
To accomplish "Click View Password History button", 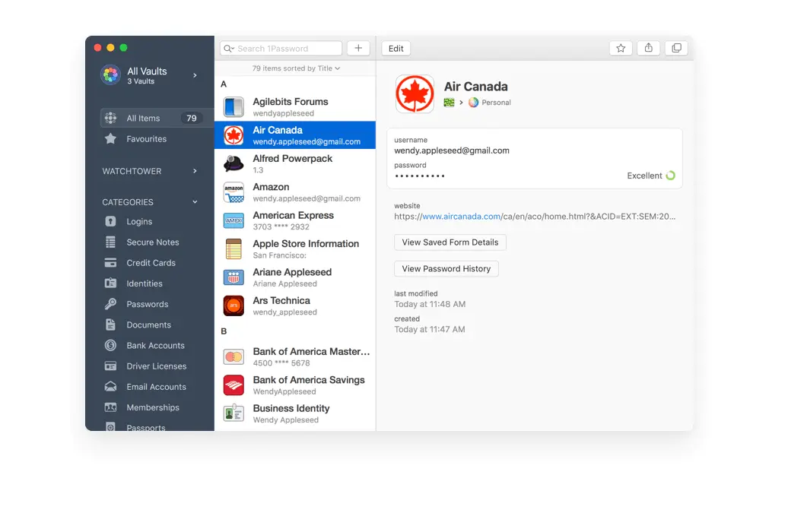I will point(446,269).
